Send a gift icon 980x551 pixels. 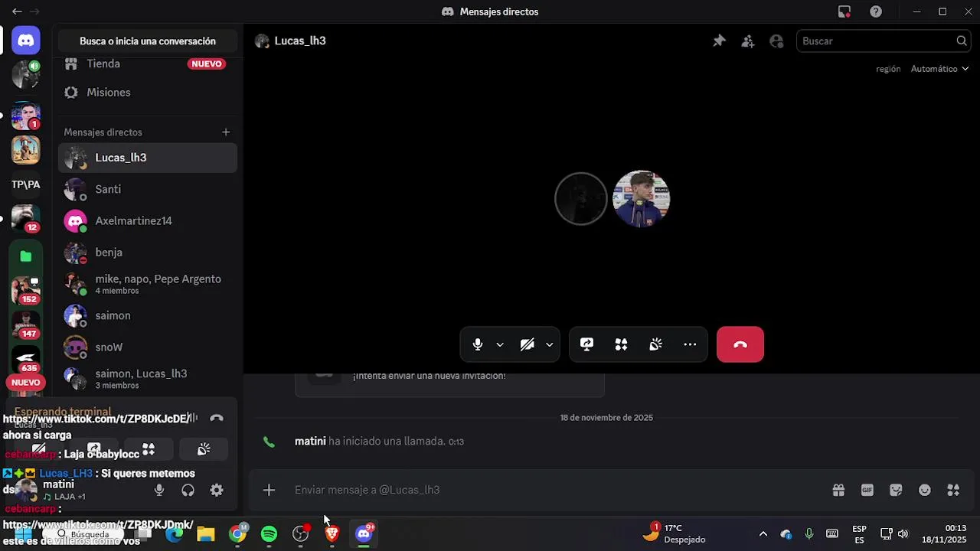point(838,490)
